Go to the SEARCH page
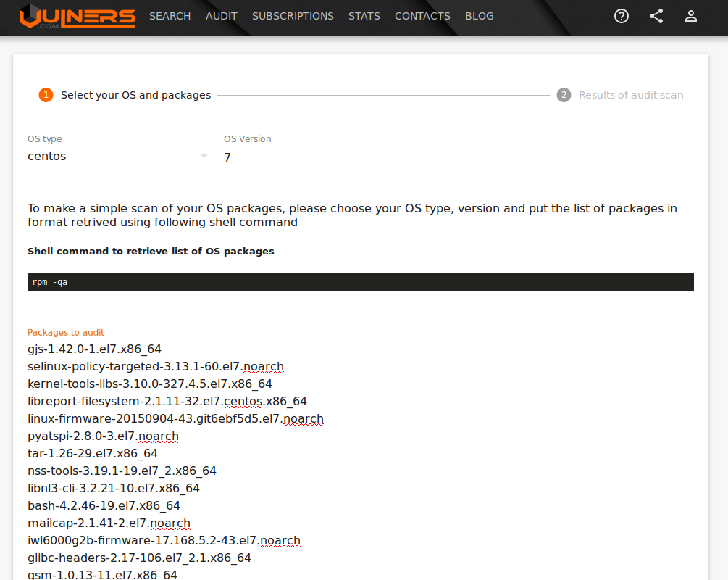This screenshot has height=580, width=728. [x=170, y=16]
